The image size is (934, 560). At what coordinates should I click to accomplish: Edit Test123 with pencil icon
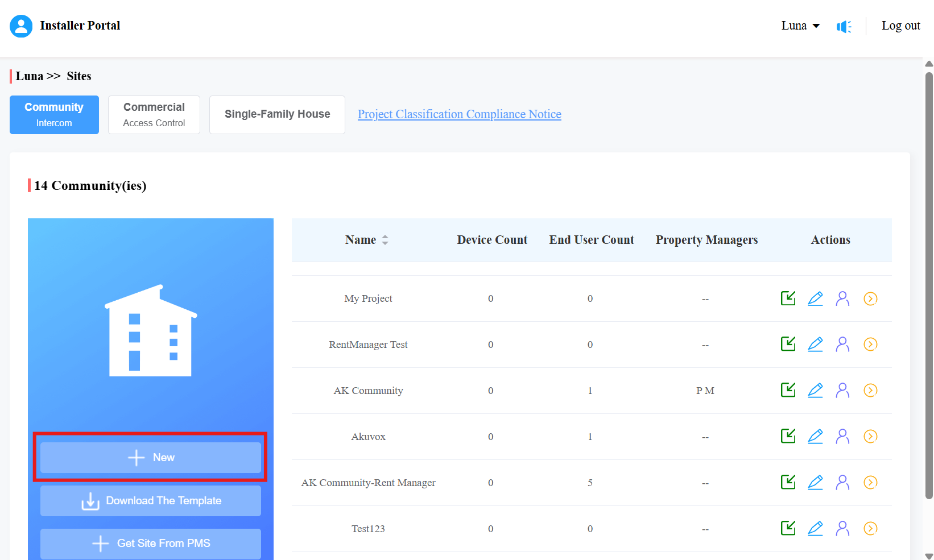815,529
